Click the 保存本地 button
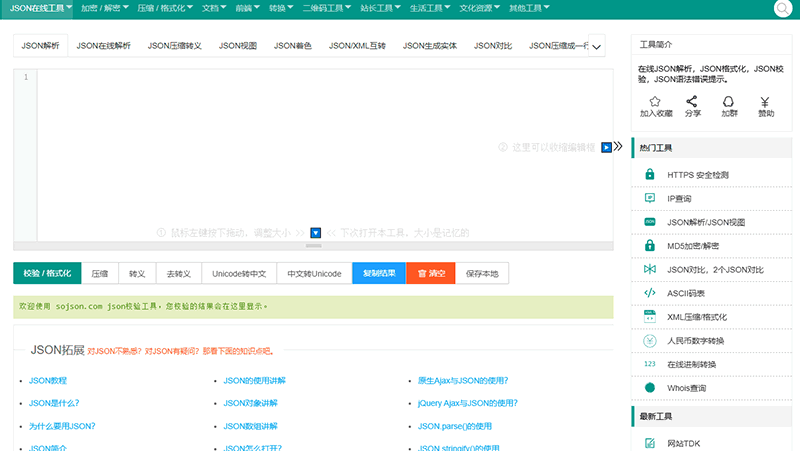 [x=482, y=273]
